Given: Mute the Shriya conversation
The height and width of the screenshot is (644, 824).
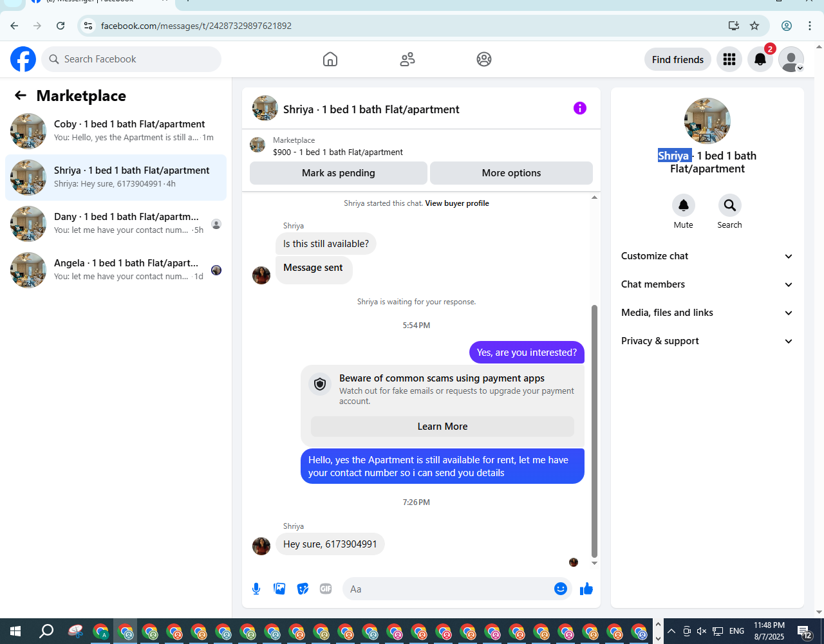Looking at the screenshot, I should pos(684,205).
